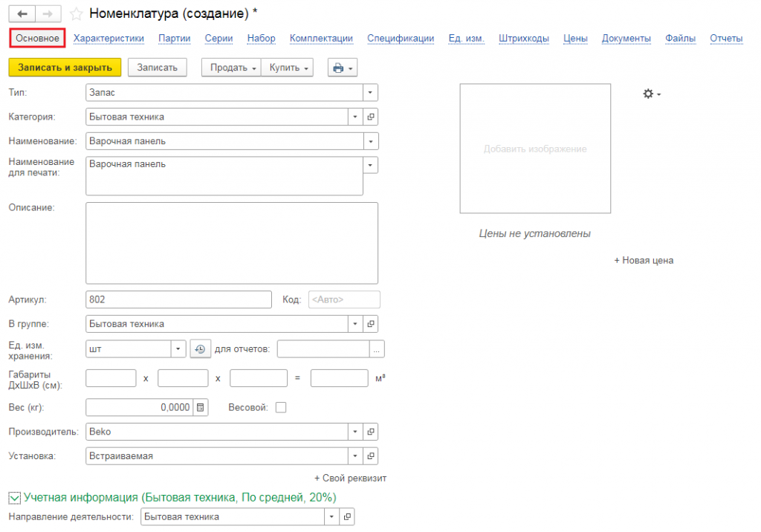761x532 pixels.
Task: Open the Цены tab
Action: click(x=575, y=39)
